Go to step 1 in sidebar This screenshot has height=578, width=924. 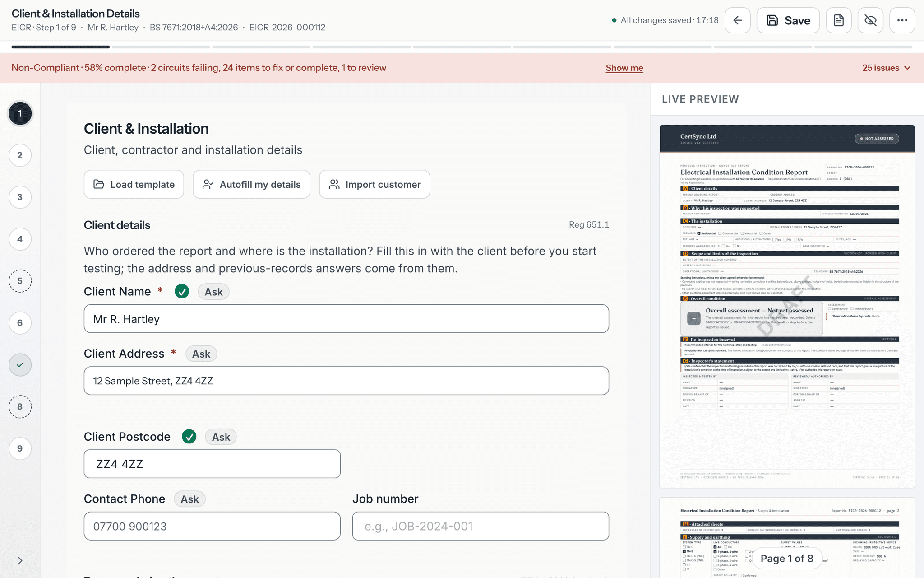pos(20,113)
